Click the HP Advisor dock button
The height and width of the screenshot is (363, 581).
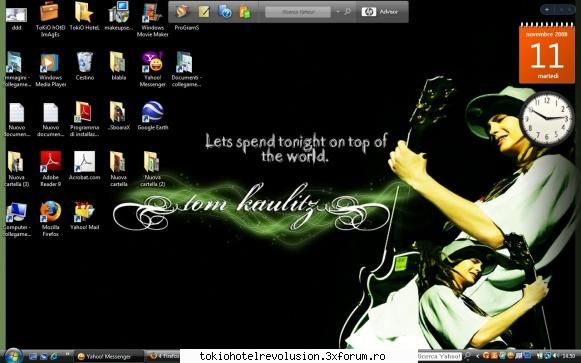point(381,12)
